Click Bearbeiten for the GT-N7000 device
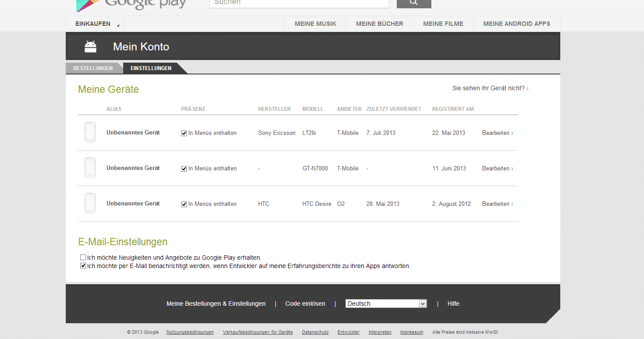The width and height of the screenshot is (644, 339). pyautogui.click(x=498, y=169)
